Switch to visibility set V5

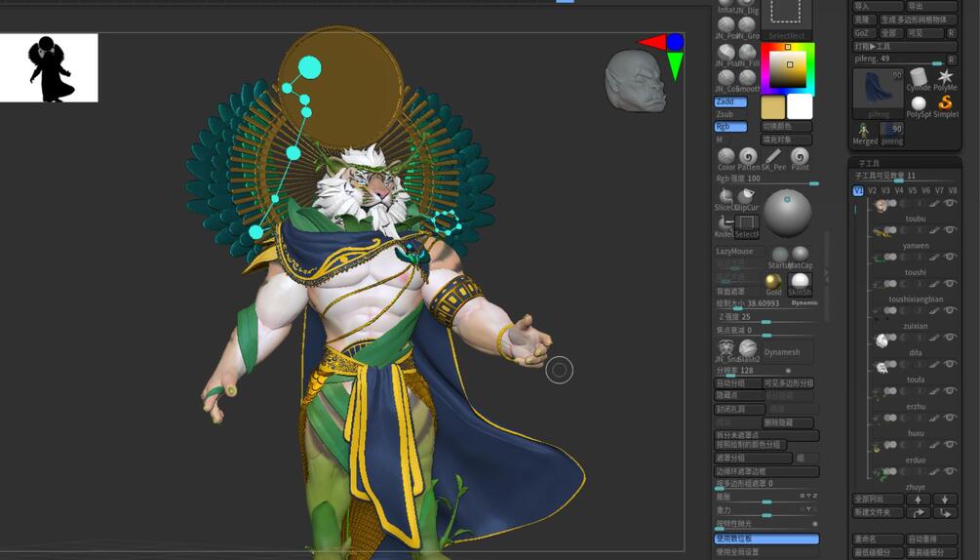click(x=913, y=190)
